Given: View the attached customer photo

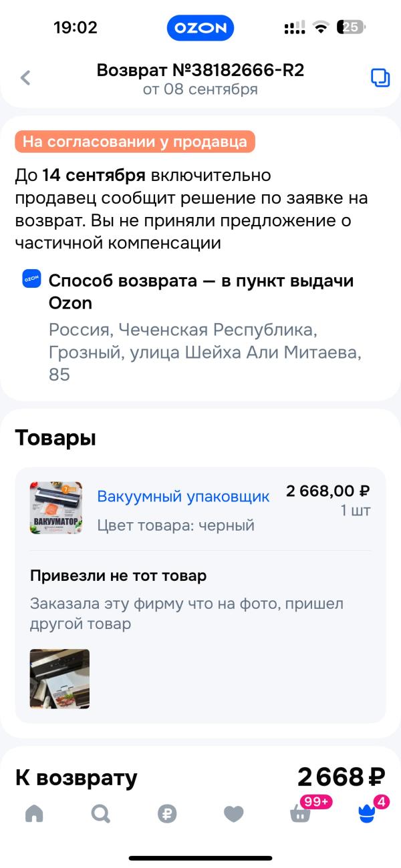Looking at the screenshot, I should click(x=59, y=679).
